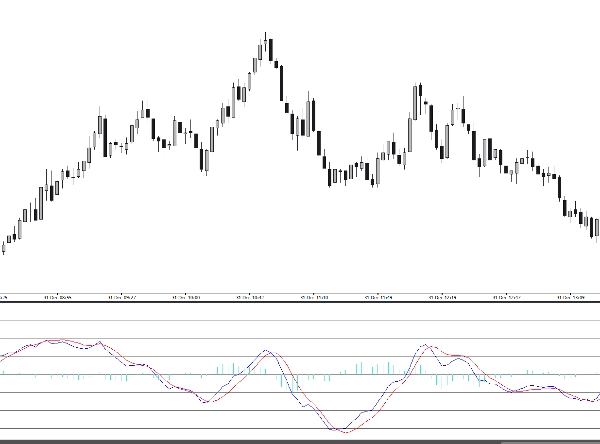This screenshot has width=600, height=444.
Task: Select the lowest candle in the trough between peaks
Action: click(329, 177)
